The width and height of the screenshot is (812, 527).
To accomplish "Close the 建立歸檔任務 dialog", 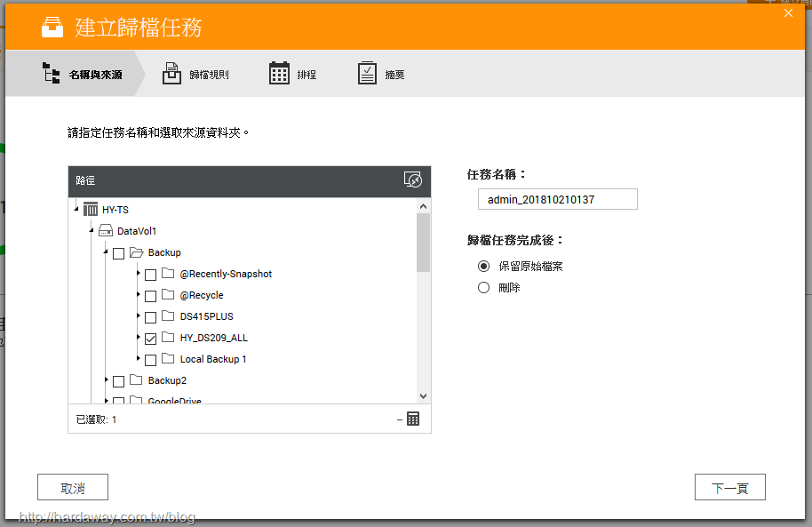I will [x=788, y=13].
